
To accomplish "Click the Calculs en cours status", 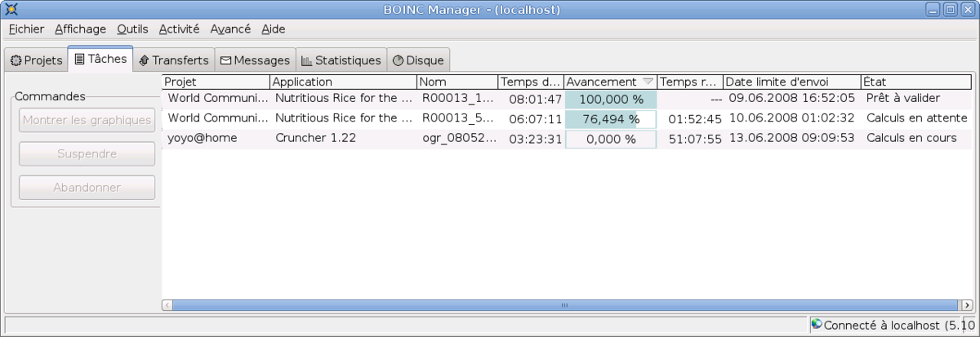I will click(x=911, y=138).
